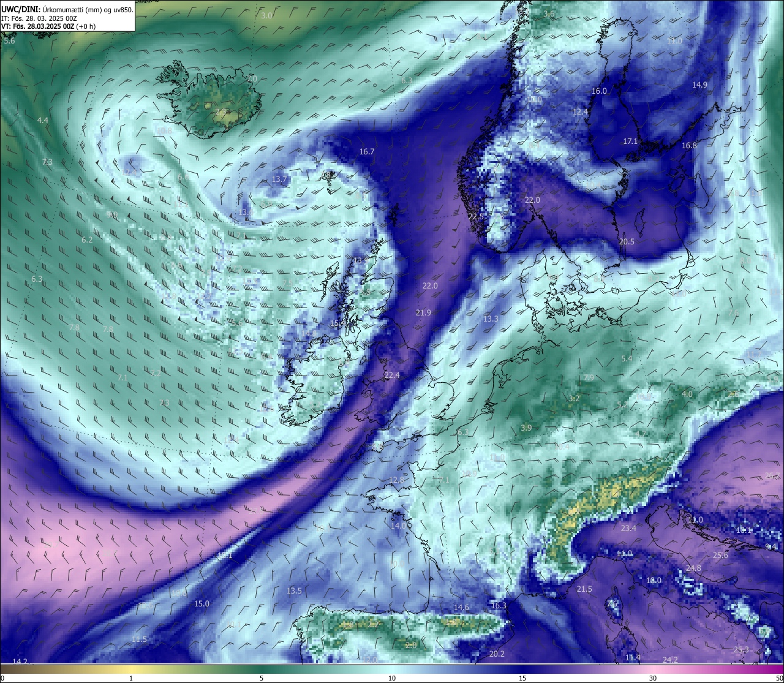Screen dimensions: 784x683
Task: Select the 6.2 value label
Action: (87, 240)
